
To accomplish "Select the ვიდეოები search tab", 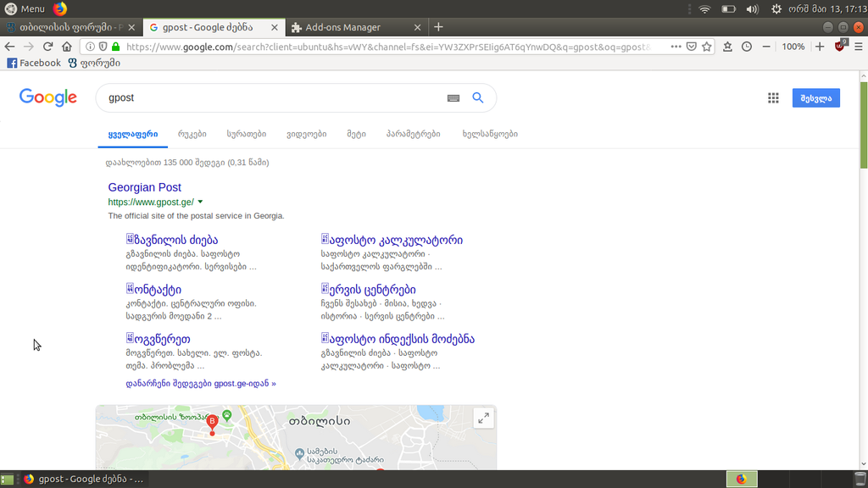I will click(x=306, y=134).
